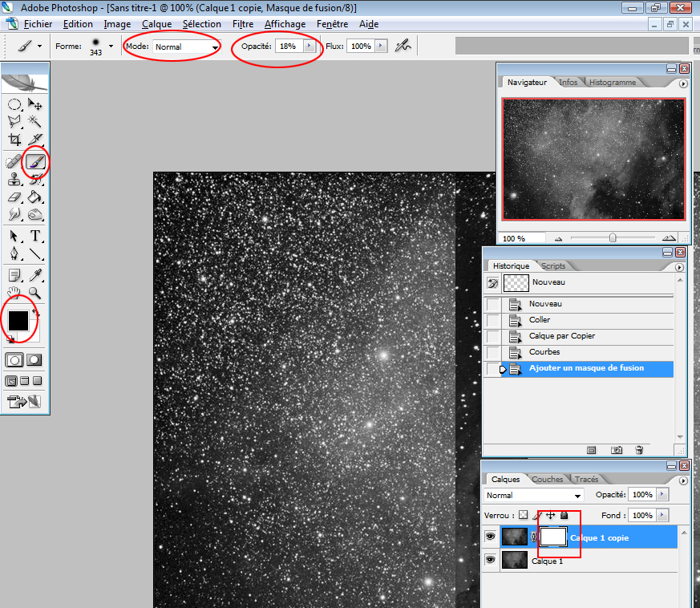Toggle lock image pixels brush icon
Viewport: 700px width, 608px height.
pyautogui.click(x=536, y=515)
